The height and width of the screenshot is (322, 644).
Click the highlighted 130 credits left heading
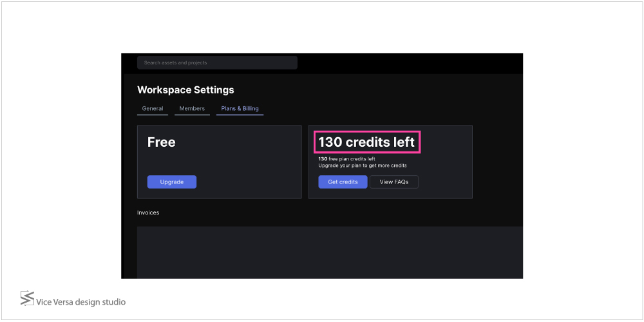pos(366,142)
